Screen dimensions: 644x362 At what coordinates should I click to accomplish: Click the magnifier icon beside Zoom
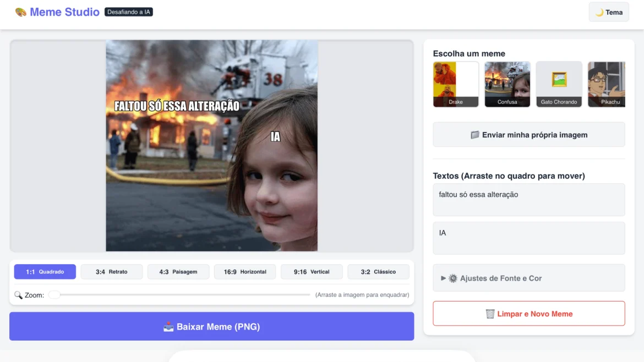pyautogui.click(x=19, y=295)
